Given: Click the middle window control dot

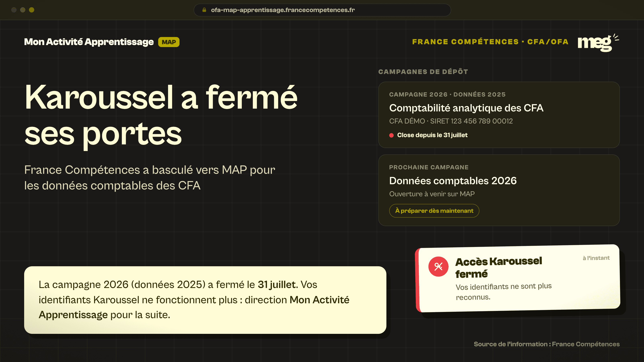Looking at the screenshot, I should tap(23, 10).
